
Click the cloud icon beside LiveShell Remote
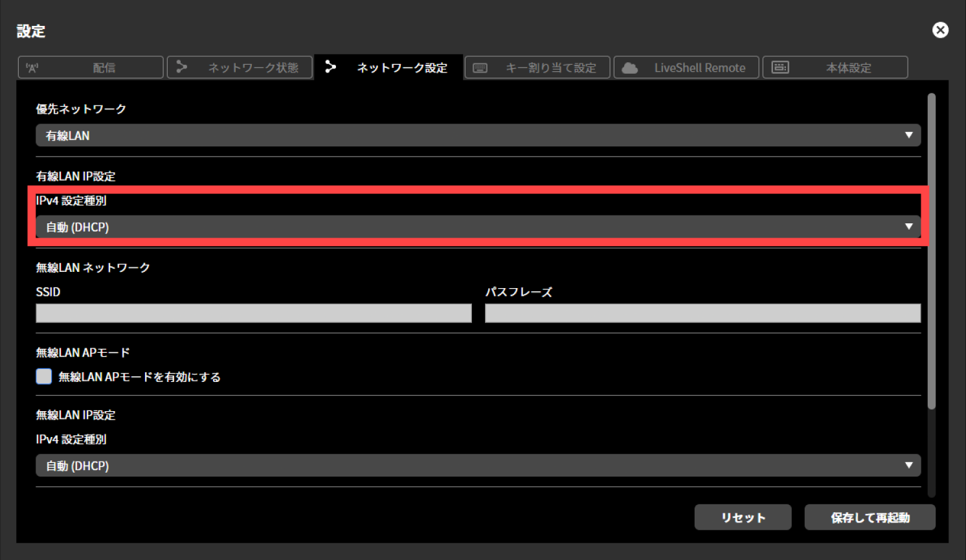pyautogui.click(x=628, y=67)
